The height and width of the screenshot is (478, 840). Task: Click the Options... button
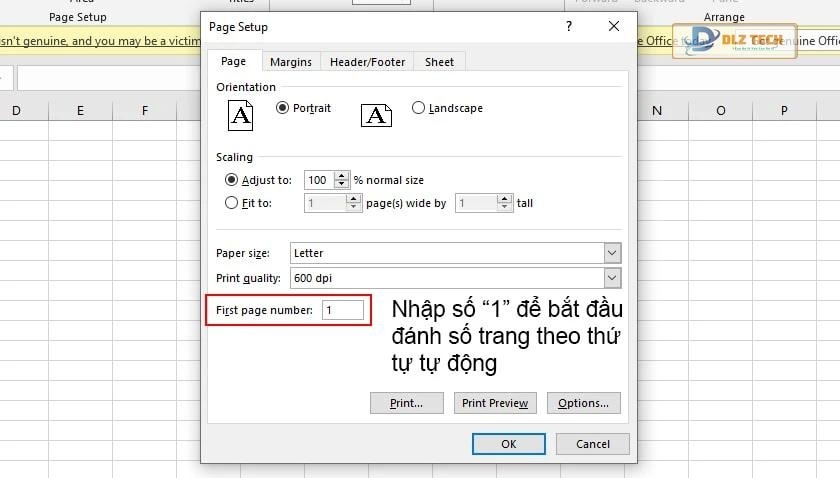pyautogui.click(x=583, y=403)
